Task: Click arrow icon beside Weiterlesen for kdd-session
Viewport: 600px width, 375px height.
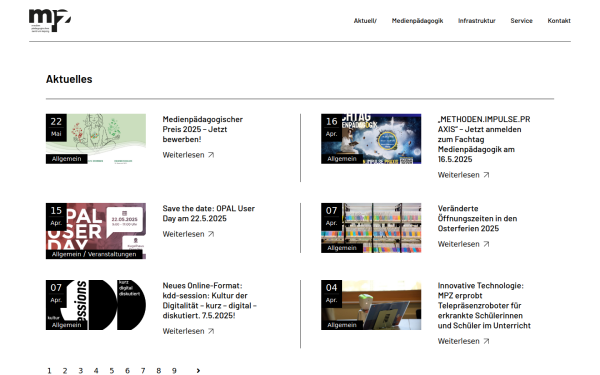Action: [x=211, y=331]
